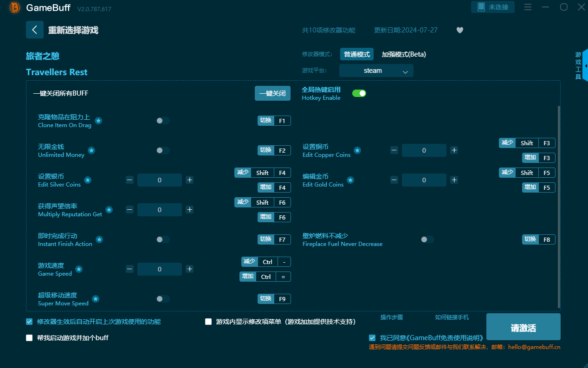Viewport: 588px width, 368px height.
Task: Decrease Multiply Reputation Get with minus
Action: pos(129,210)
